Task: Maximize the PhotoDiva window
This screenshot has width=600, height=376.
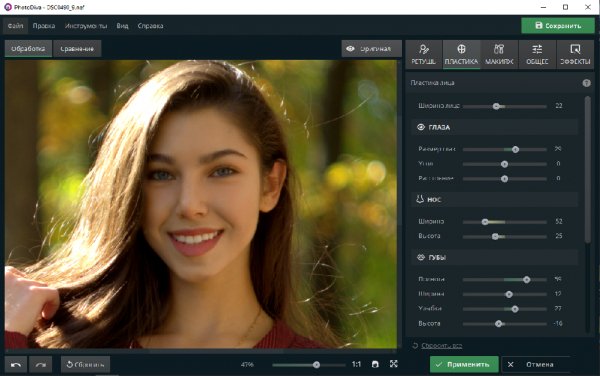Action: pos(566,7)
